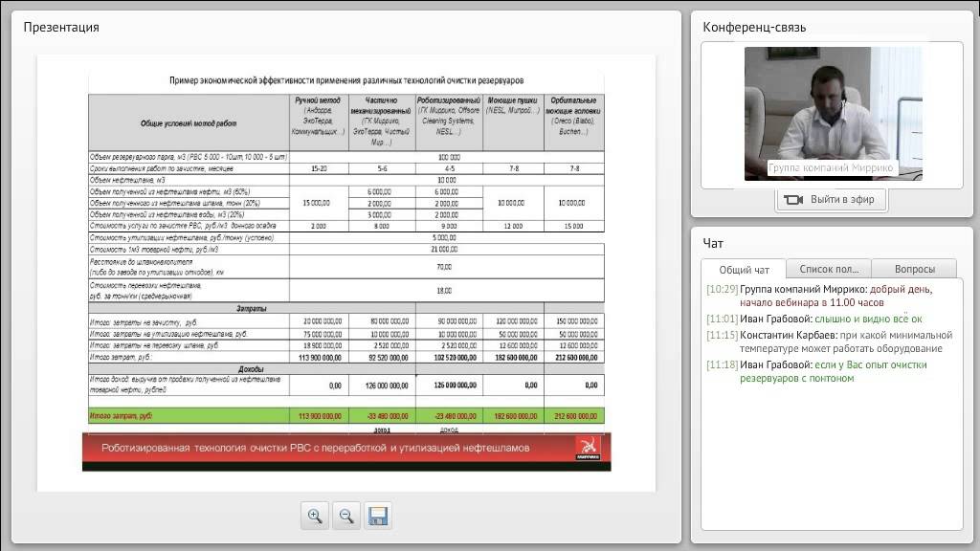Viewport: 980px width, 551px height.
Task: Switch to the 'Вопросы' tab
Action: 914,269
